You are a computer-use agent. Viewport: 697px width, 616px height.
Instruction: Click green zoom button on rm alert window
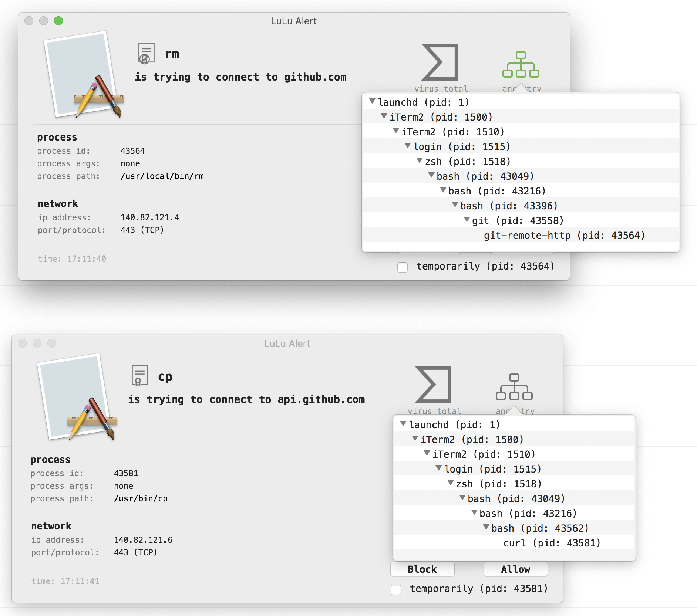(x=58, y=21)
